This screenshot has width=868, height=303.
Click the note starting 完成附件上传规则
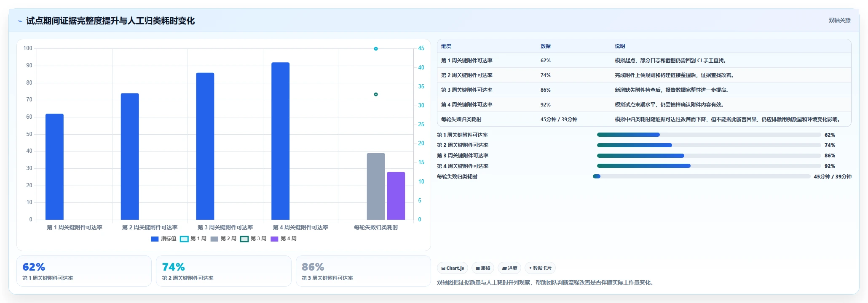(x=675, y=75)
